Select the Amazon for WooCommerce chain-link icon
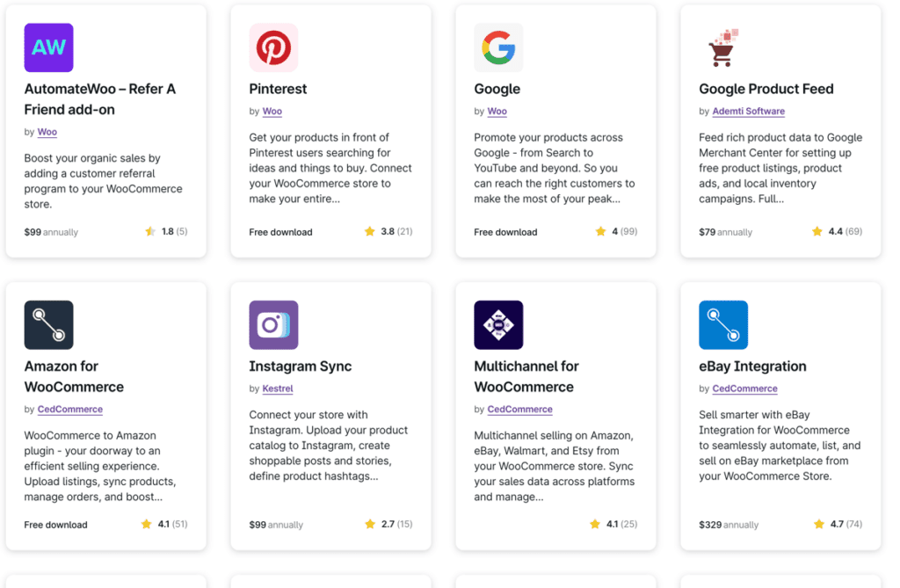Screen dimensions: 900x588 click(x=48, y=323)
